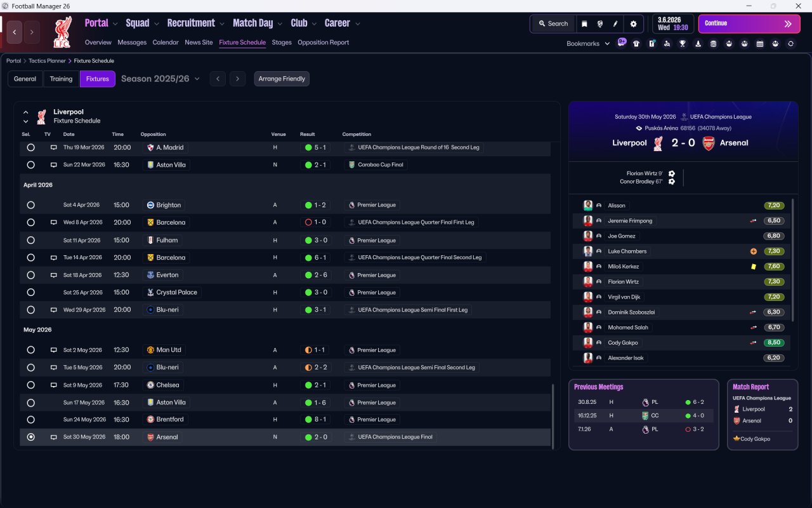Click the pencil notes icon in top bar
Screen dimensions: 812x508
coord(615,24)
